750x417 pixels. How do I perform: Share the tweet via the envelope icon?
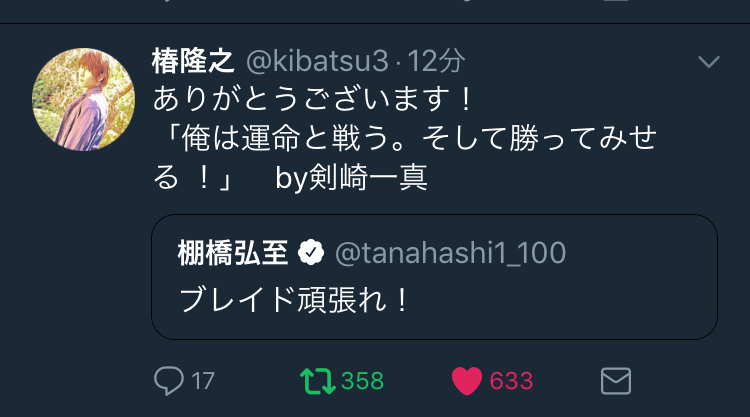pos(615,381)
